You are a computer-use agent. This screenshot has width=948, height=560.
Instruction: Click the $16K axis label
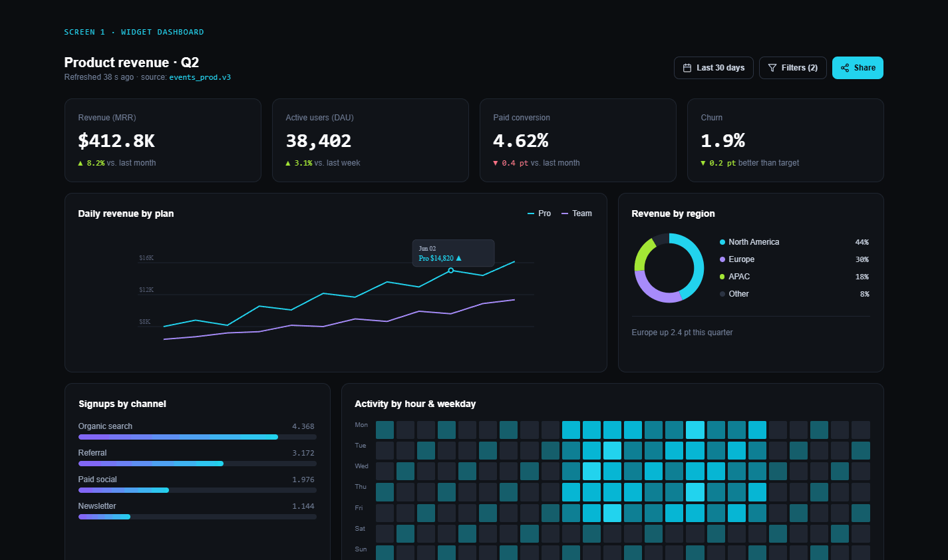[x=146, y=258]
